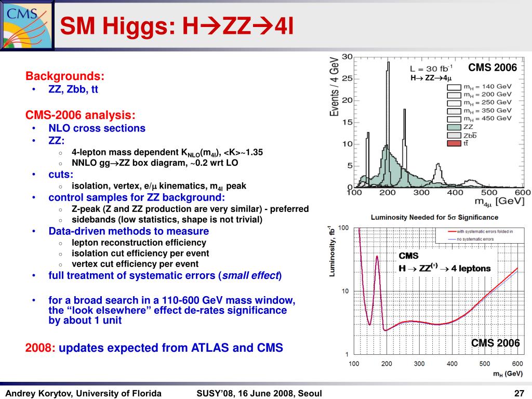
Task: Click the 'Z-peak ... preferred' sub-bullet
Action: coord(190,209)
